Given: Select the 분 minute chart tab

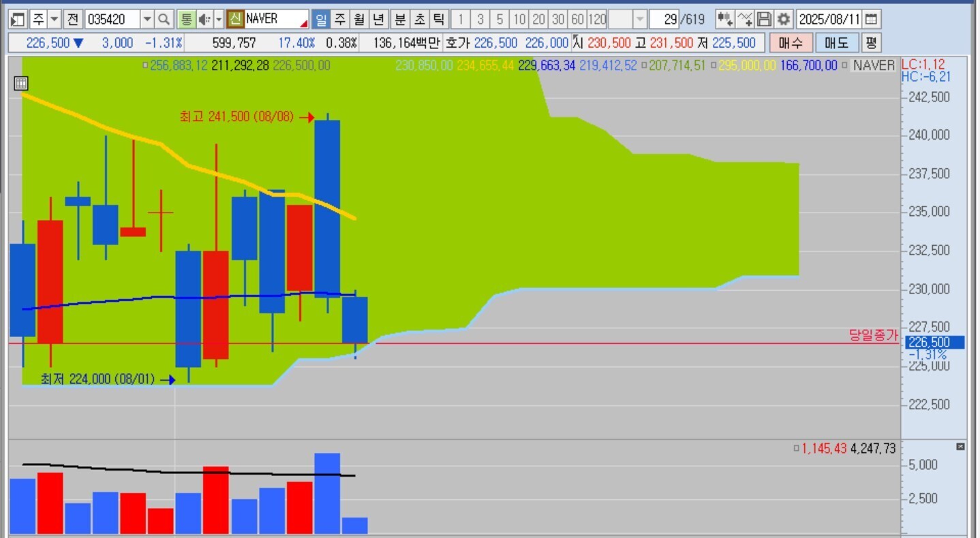Looking at the screenshot, I should (399, 19).
